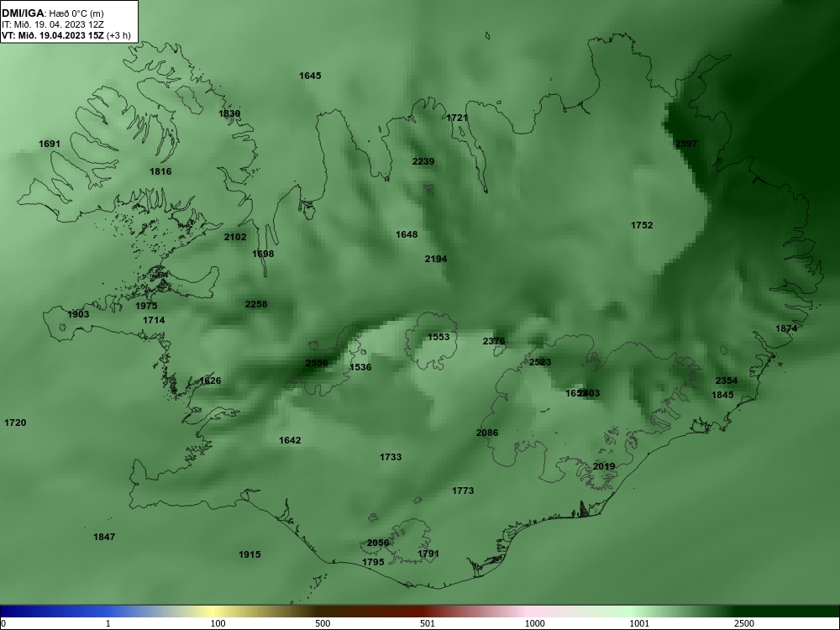The width and height of the screenshot is (840, 630).
Task: Click the map value 2239
Action: click(423, 161)
